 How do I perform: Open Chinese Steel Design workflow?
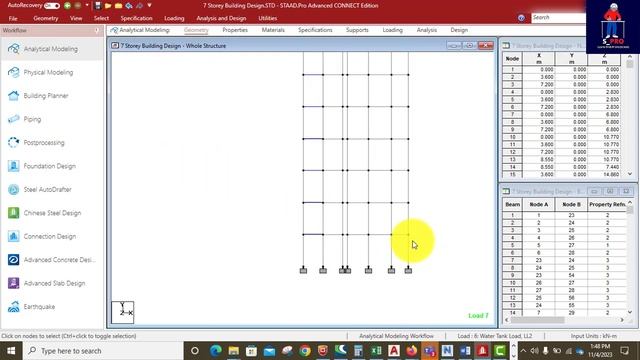(52, 213)
